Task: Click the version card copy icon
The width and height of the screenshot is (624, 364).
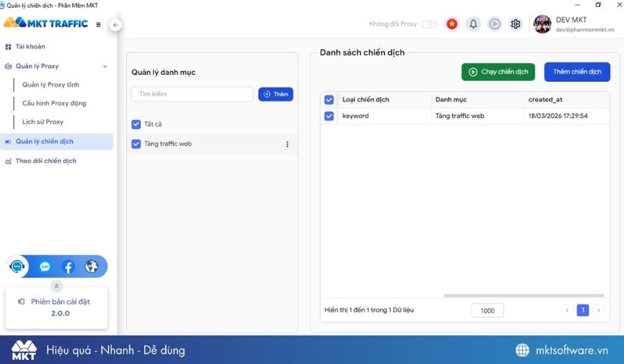Action: tap(21, 302)
